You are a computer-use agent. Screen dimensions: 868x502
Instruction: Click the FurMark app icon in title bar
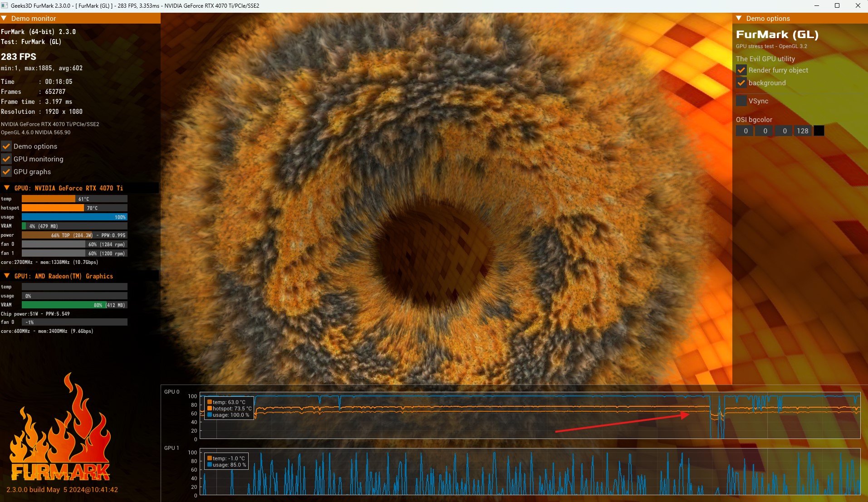(5, 6)
